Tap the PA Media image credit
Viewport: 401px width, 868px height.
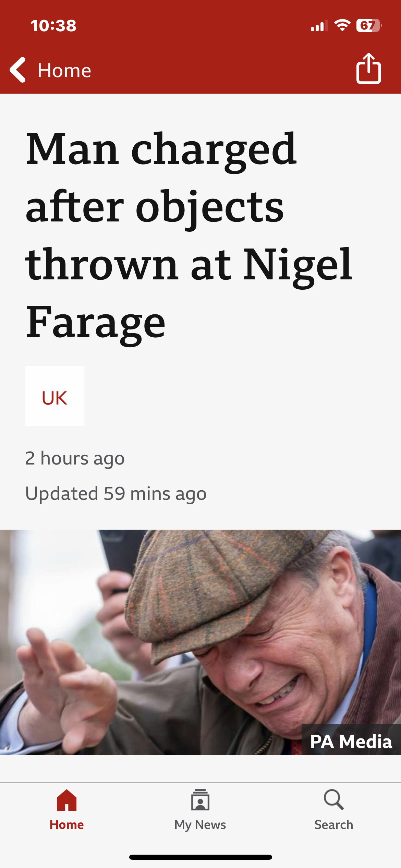[x=351, y=741]
